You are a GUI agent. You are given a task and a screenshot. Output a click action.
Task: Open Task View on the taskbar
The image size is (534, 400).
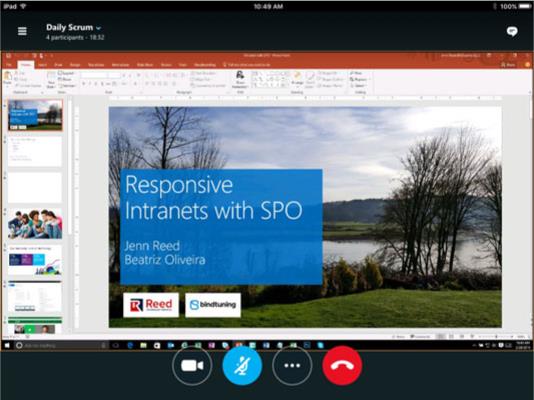pyautogui.click(x=116, y=346)
